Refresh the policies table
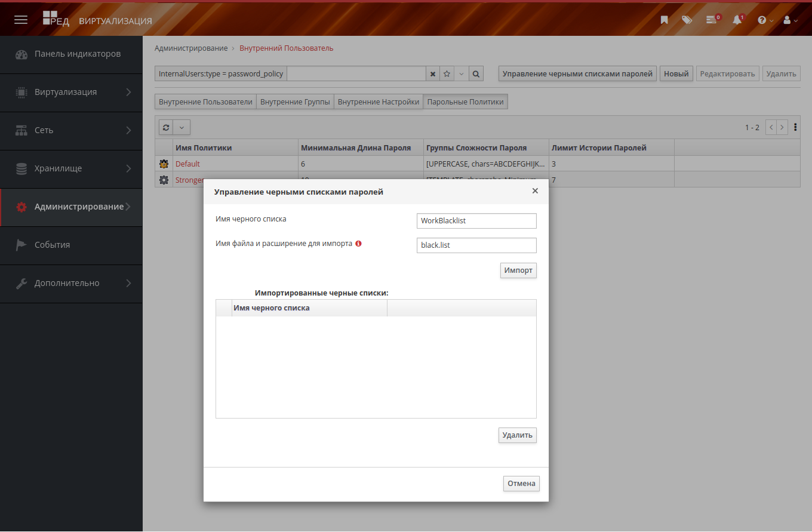Viewport: 812px width, 532px height. pyautogui.click(x=166, y=127)
